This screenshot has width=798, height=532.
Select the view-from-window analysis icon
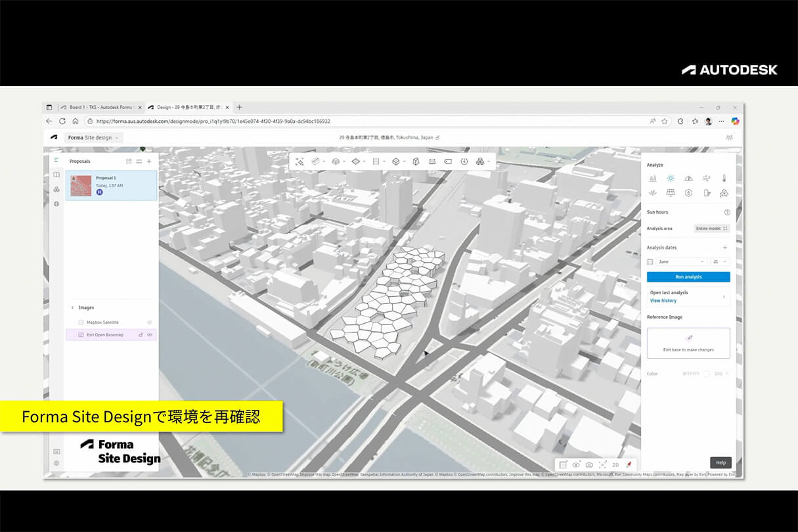coord(707,193)
